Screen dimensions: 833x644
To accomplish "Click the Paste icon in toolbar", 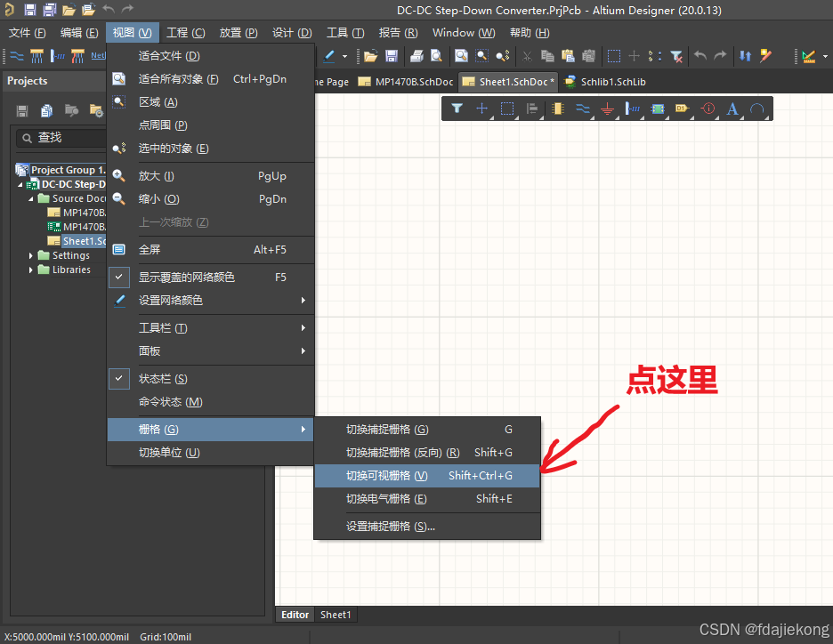I will coord(568,56).
